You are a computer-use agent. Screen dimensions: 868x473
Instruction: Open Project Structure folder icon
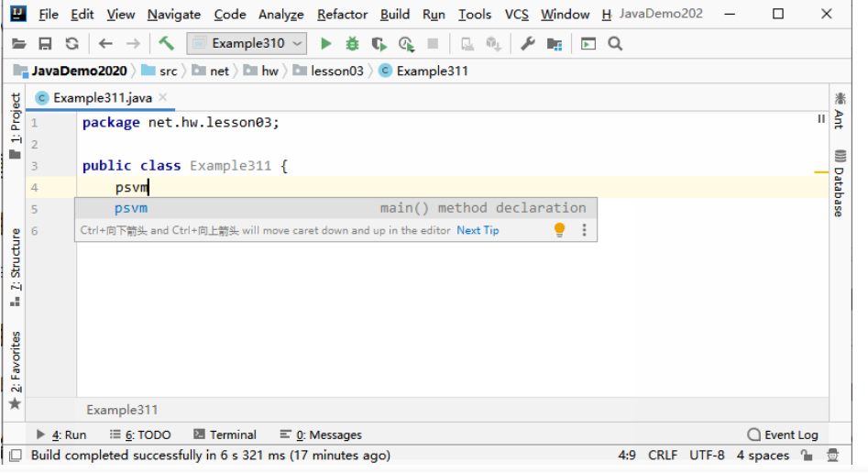(555, 44)
